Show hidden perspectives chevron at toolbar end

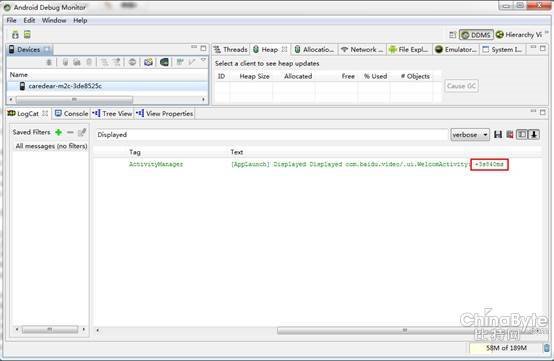pyautogui.click(x=547, y=32)
